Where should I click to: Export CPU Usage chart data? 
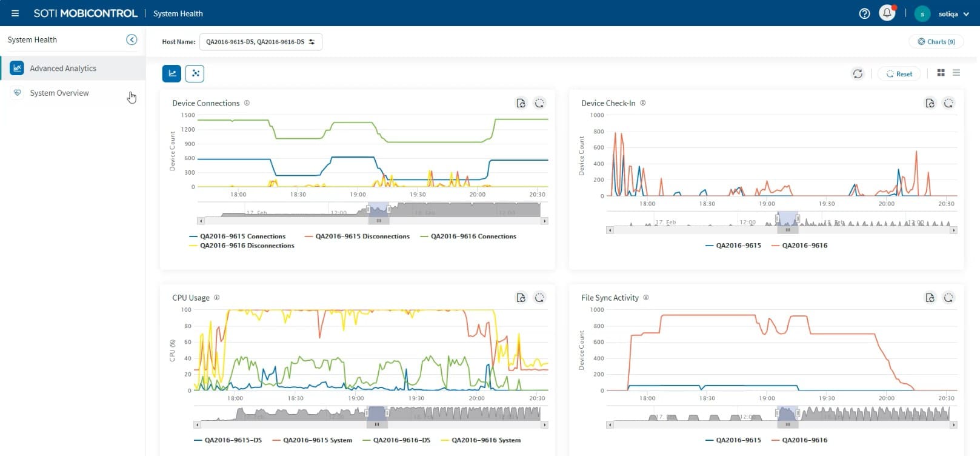(x=521, y=298)
